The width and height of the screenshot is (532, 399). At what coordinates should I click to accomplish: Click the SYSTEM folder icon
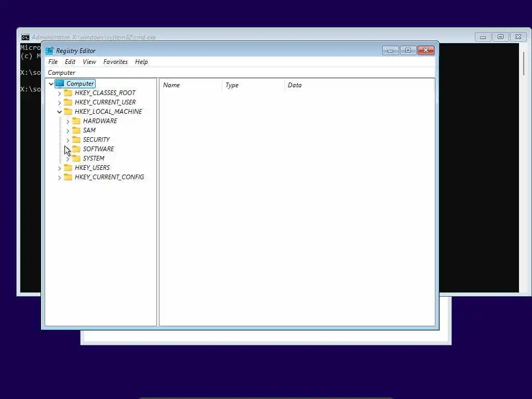pos(76,158)
